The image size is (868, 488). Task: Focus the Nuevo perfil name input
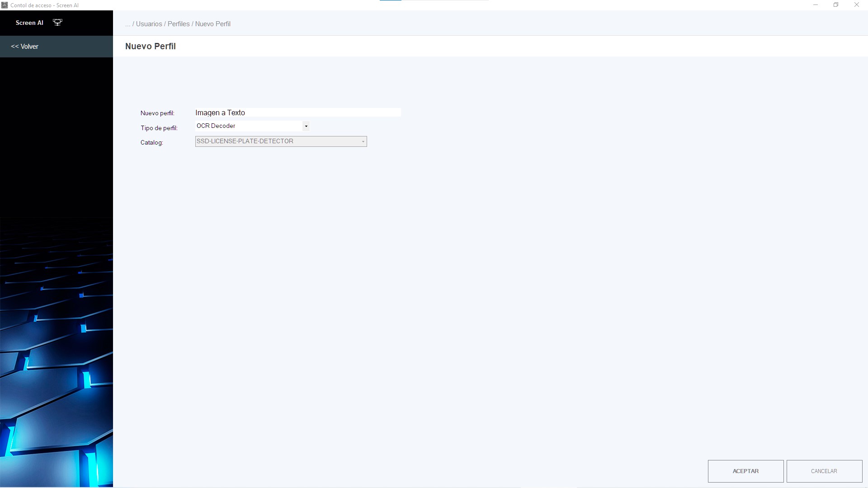coord(297,113)
